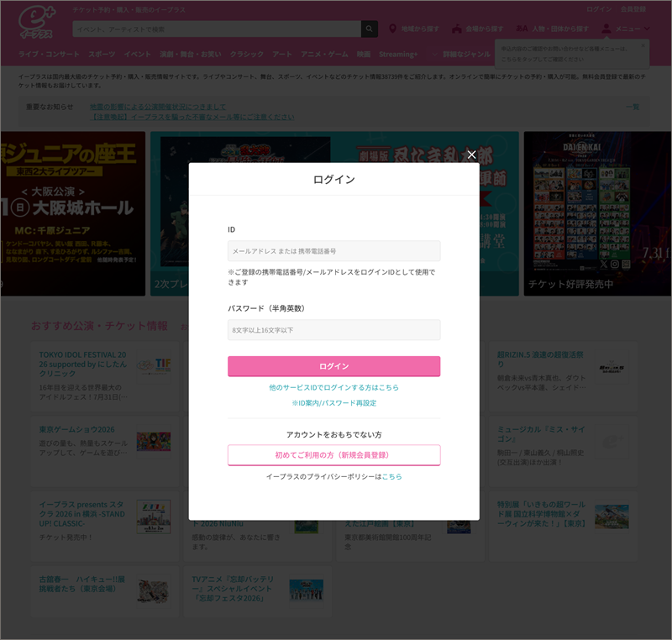Click the あA icon for 人物・団体から探す
Screen dimensions: 672x640
click(x=522, y=29)
